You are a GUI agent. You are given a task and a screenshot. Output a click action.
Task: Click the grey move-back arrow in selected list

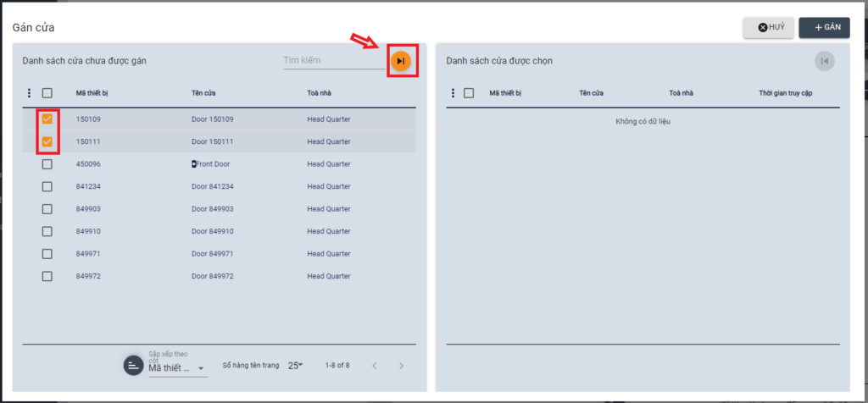pos(824,61)
